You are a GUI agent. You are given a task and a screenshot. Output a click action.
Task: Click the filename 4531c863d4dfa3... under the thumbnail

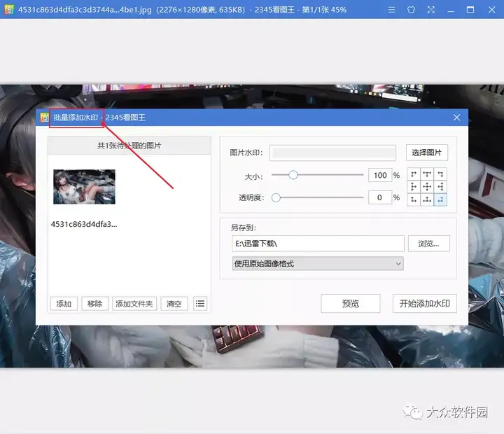84,224
